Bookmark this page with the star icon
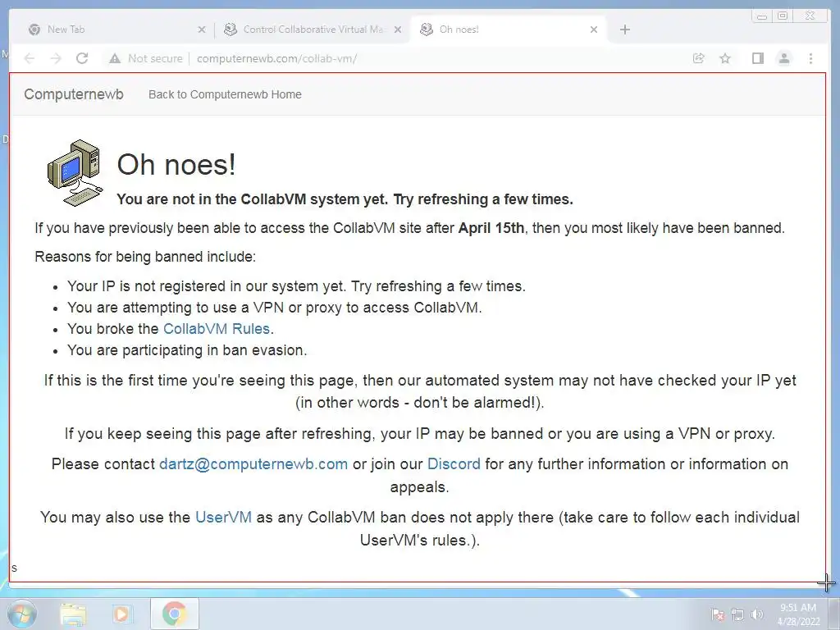 pyautogui.click(x=725, y=58)
